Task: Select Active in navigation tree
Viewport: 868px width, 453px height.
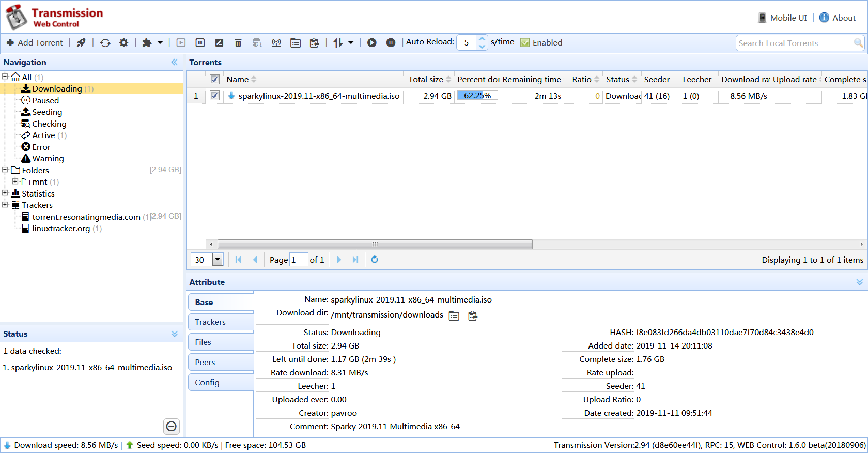Action: point(43,135)
